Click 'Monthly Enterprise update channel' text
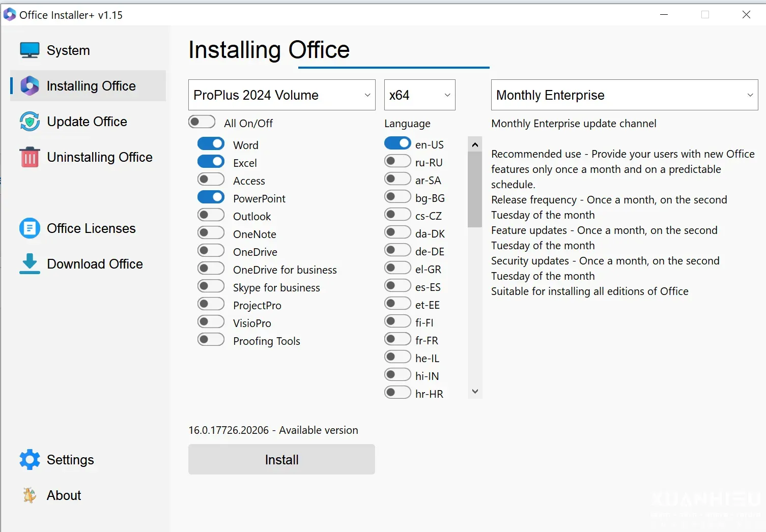Screen dimensions: 766x532 [x=574, y=124]
